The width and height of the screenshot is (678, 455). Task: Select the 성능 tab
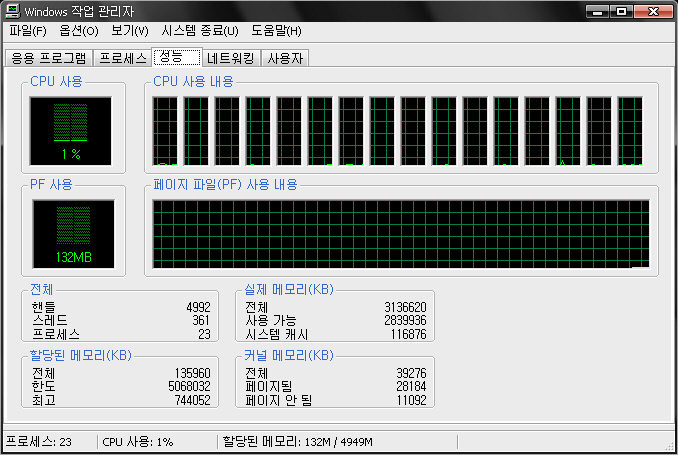177,57
